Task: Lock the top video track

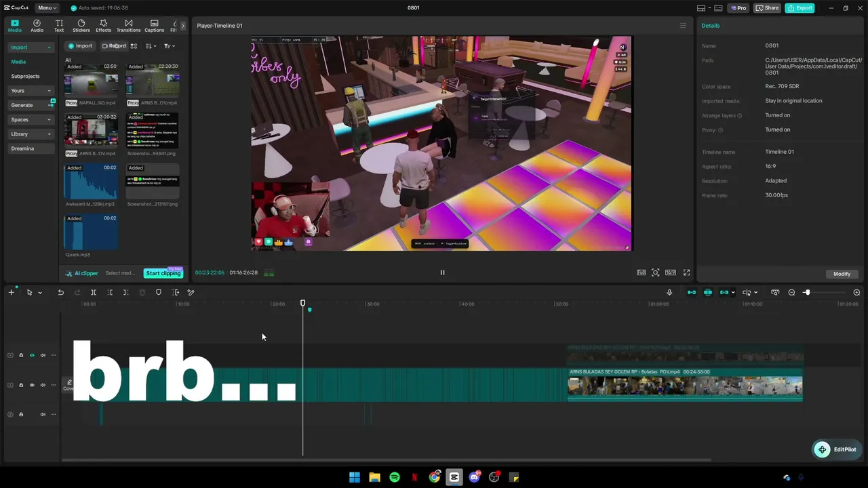Action: click(21, 355)
